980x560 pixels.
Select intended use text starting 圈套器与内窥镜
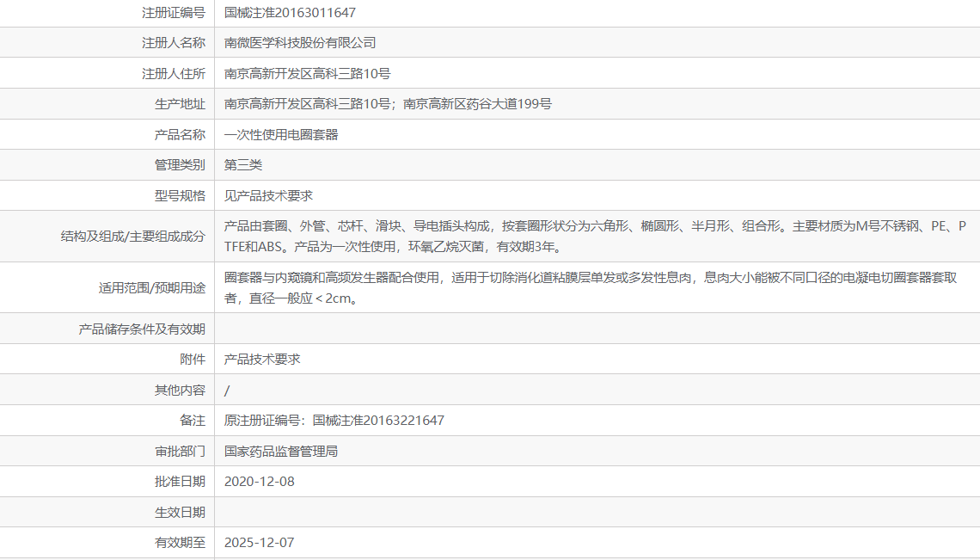click(x=591, y=287)
